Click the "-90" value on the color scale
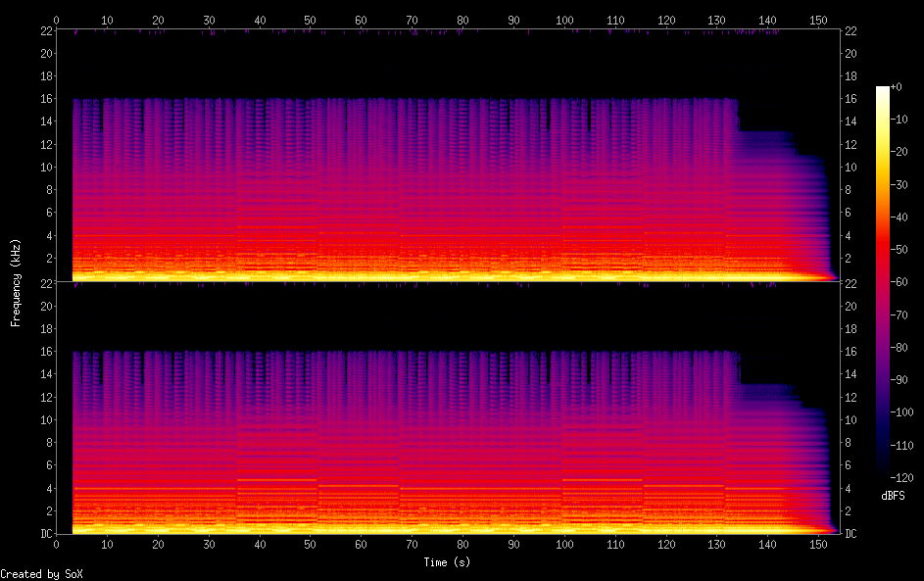Viewport: 924px width, 581px height. point(900,379)
